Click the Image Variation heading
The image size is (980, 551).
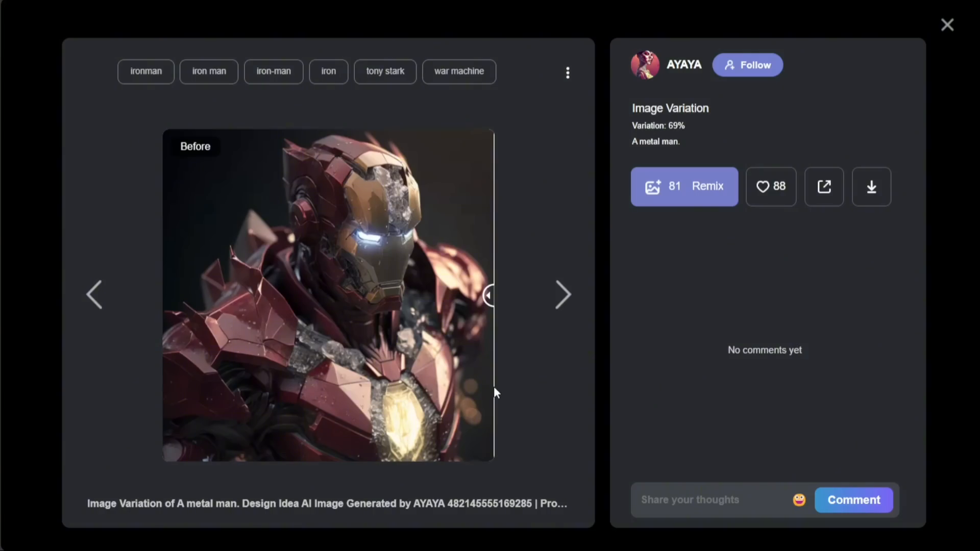point(670,108)
